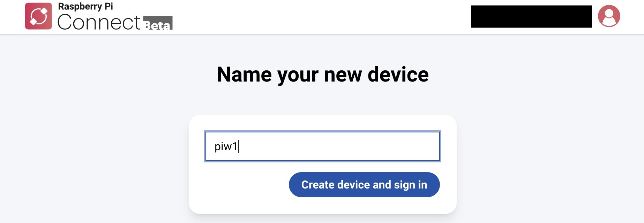The height and width of the screenshot is (223, 644).
Task: Click inside the device name field
Action: point(322,146)
